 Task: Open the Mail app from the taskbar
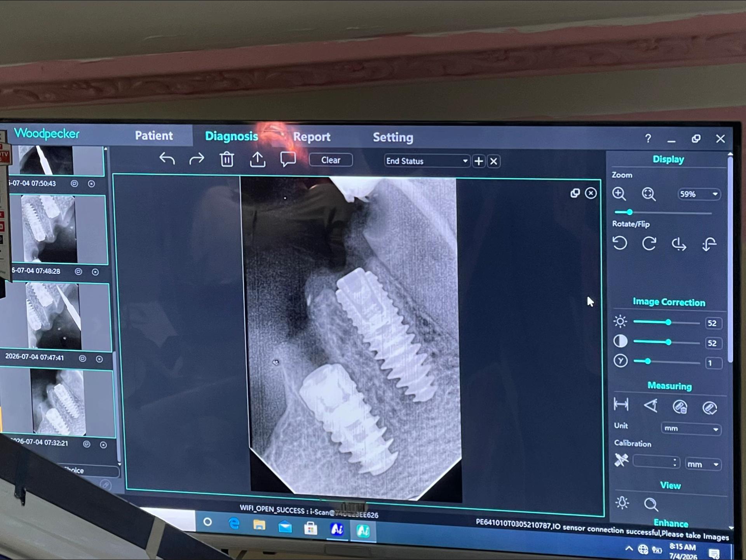coord(285,527)
